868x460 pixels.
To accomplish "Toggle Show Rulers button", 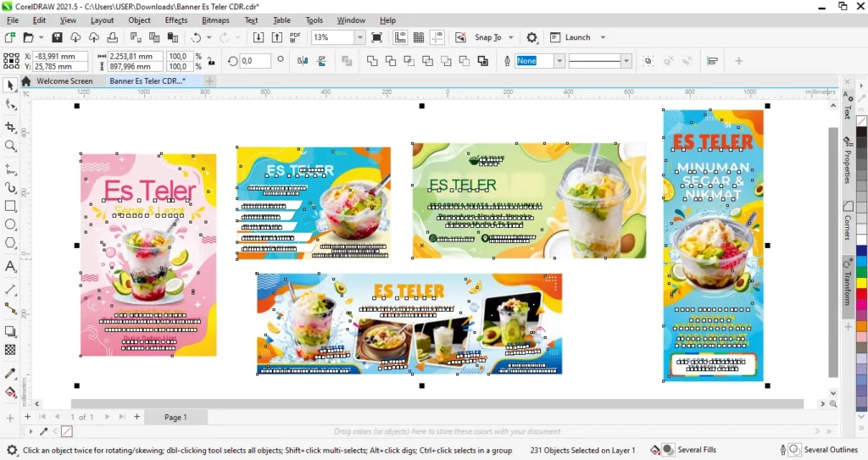I will [400, 37].
